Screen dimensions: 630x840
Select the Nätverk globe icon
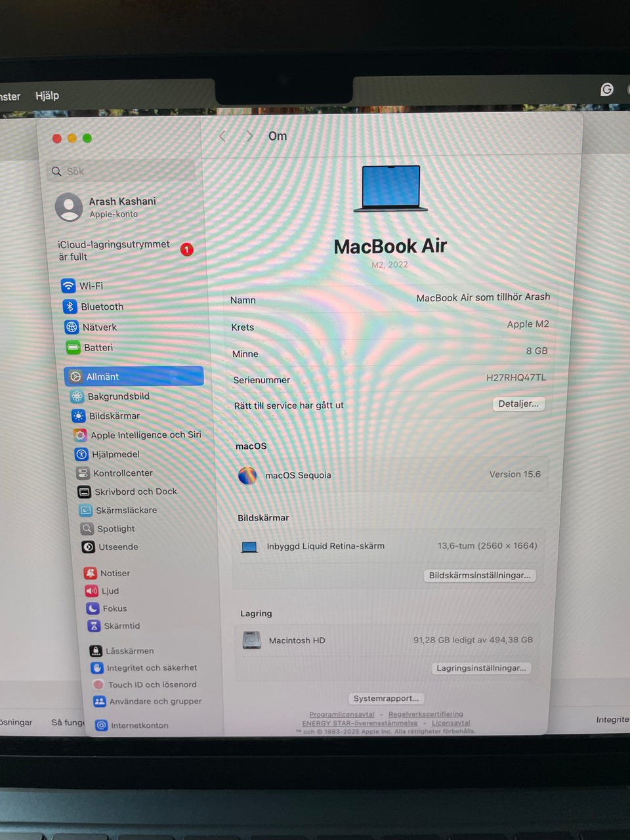pyautogui.click(x=72, y=327)
